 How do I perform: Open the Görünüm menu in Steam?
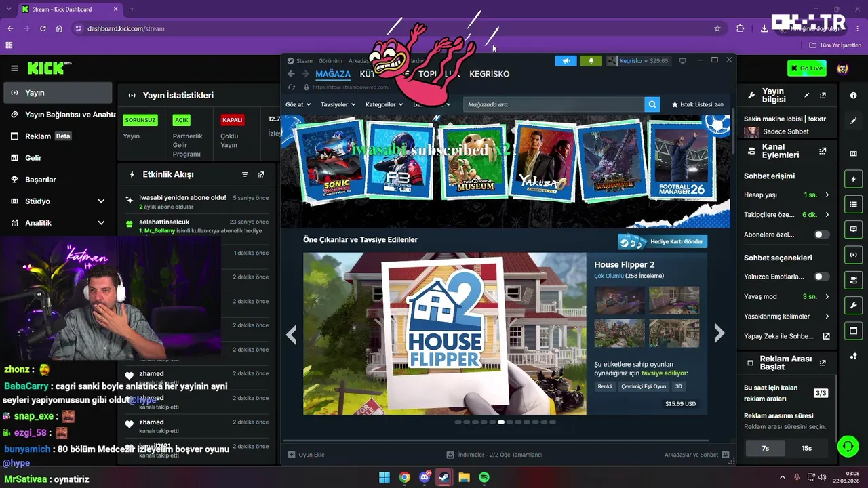(x=331, y=61)
